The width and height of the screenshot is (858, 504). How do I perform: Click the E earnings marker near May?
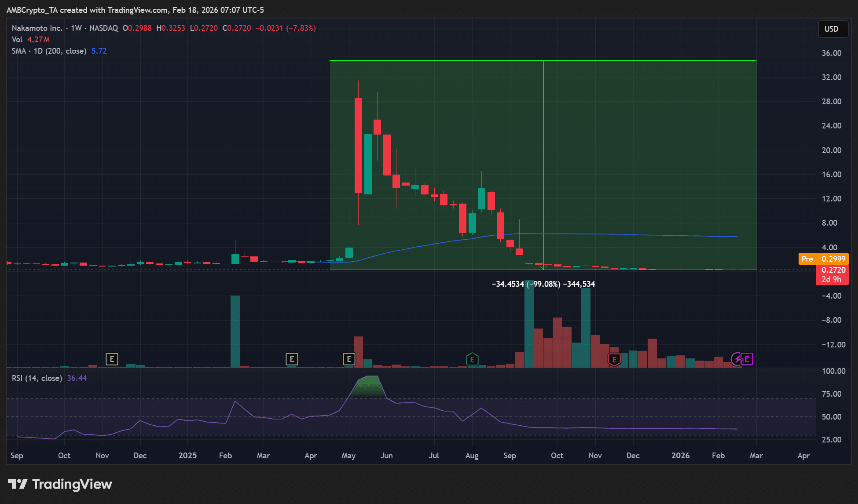[x=349, y=359]
